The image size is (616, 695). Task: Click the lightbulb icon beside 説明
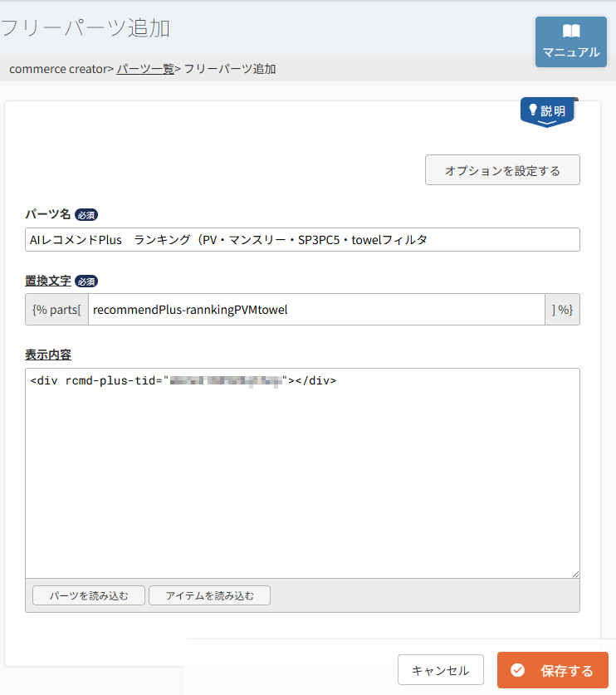(x=533, y=110)
